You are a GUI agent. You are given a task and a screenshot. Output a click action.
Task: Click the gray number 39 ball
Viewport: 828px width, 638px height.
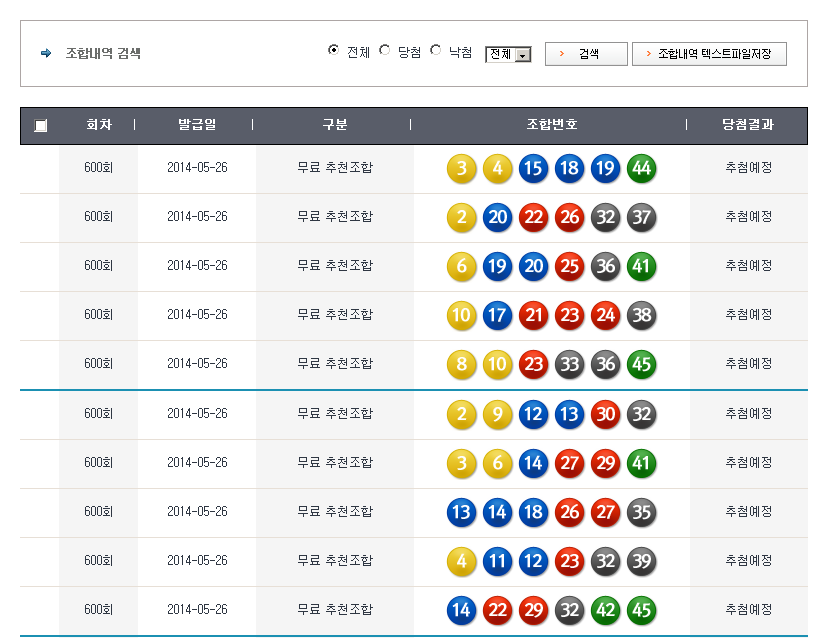[x=641, y=561]
